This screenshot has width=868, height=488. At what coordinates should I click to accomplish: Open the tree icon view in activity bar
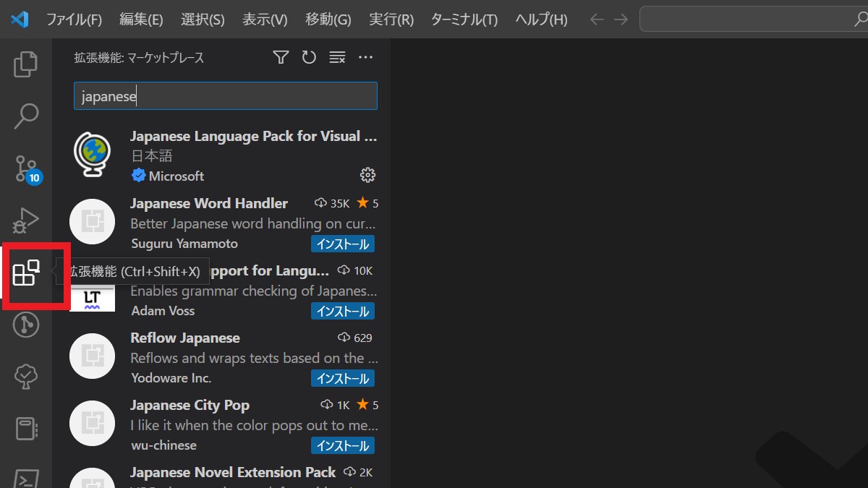(x=26, y=377)
